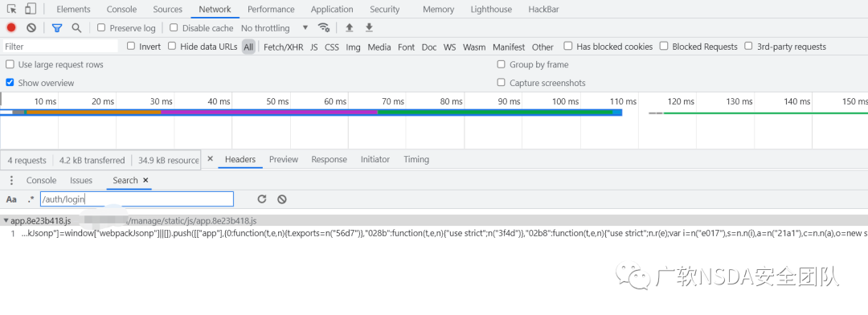Screen dimensions: 868x315
Task: Refresh the search results
Action: coord(262,199)
